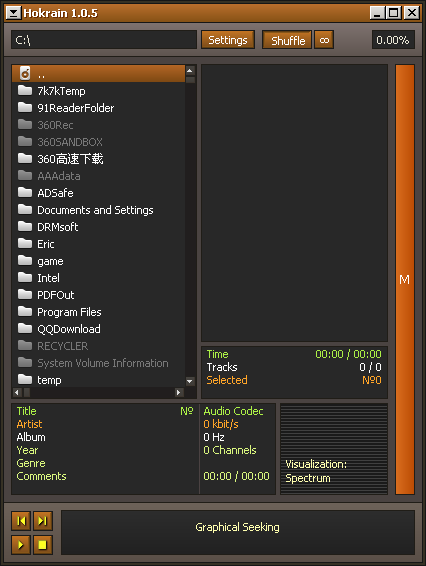Minimize the Hokrain window

377,13
